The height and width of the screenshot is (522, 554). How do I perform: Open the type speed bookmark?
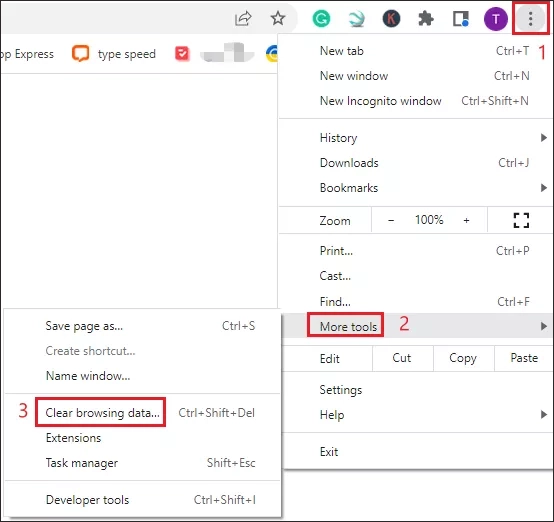coord(114,54)
